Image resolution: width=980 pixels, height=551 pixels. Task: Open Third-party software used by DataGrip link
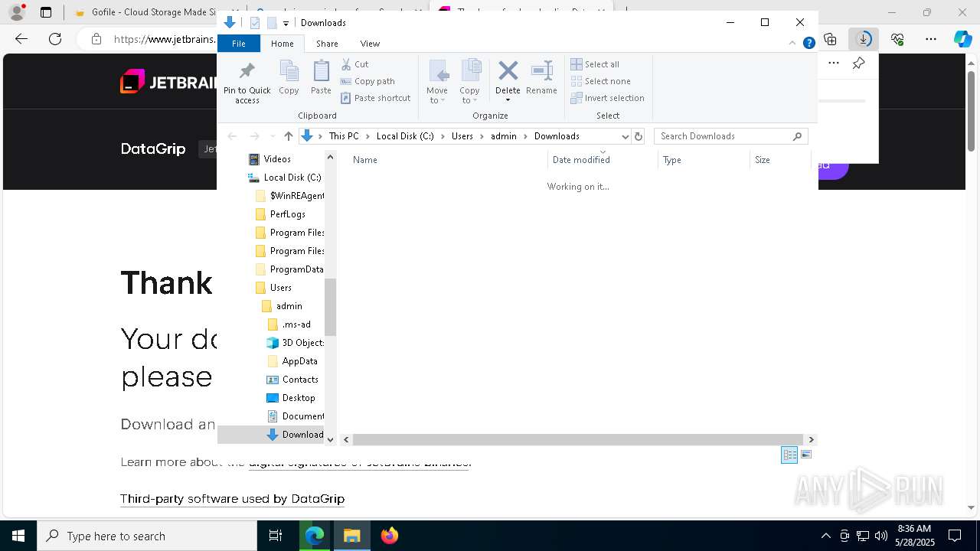click(x=232, y=499)
